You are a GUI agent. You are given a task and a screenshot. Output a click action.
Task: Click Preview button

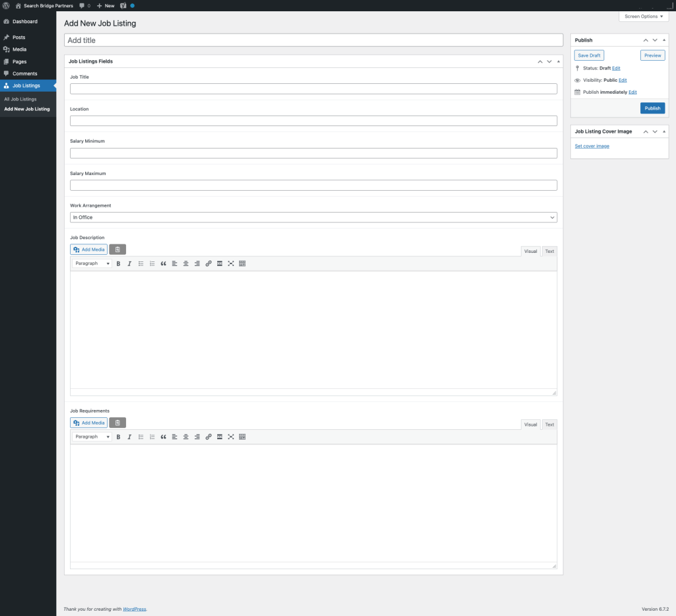[652, 55]
